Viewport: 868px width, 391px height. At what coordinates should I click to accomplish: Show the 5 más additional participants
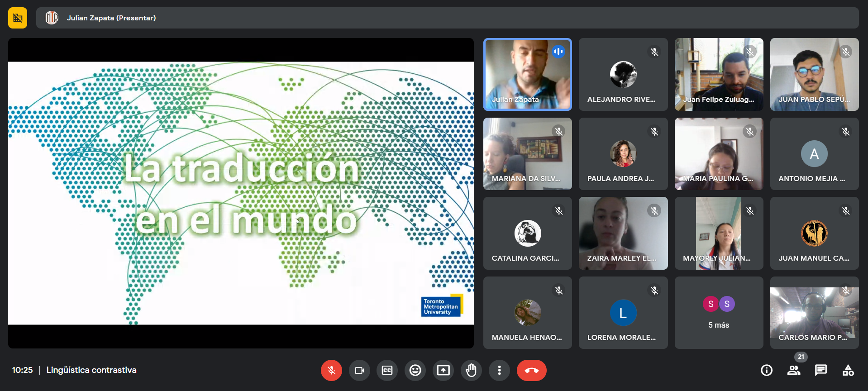coord(719,313)
